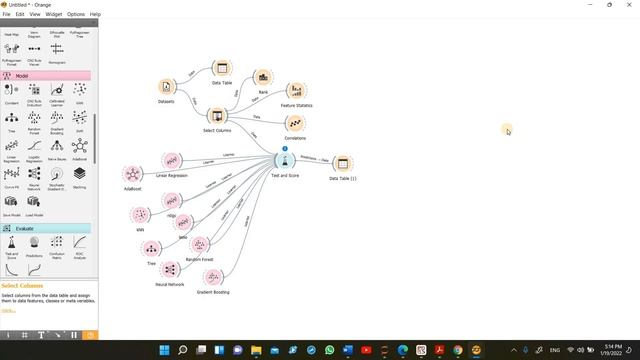Select the Ridge regression node on canvas
640x360 pixels.
[172, 200]
